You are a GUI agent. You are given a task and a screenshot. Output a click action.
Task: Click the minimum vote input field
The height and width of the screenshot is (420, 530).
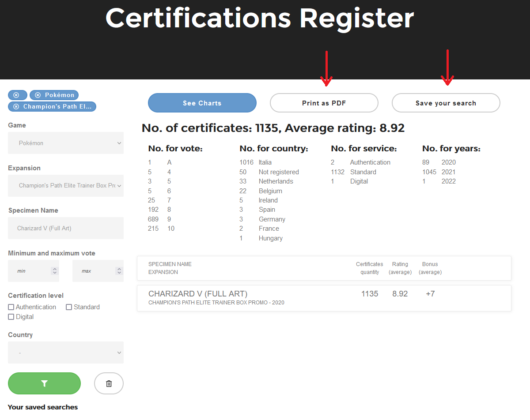pos(34,271)
